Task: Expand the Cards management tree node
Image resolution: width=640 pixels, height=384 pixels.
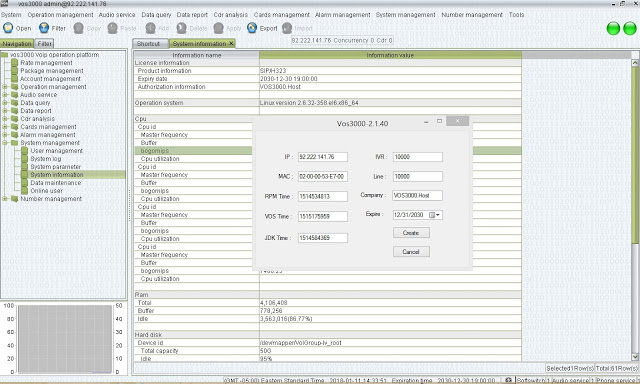Action: click(4, 127)
